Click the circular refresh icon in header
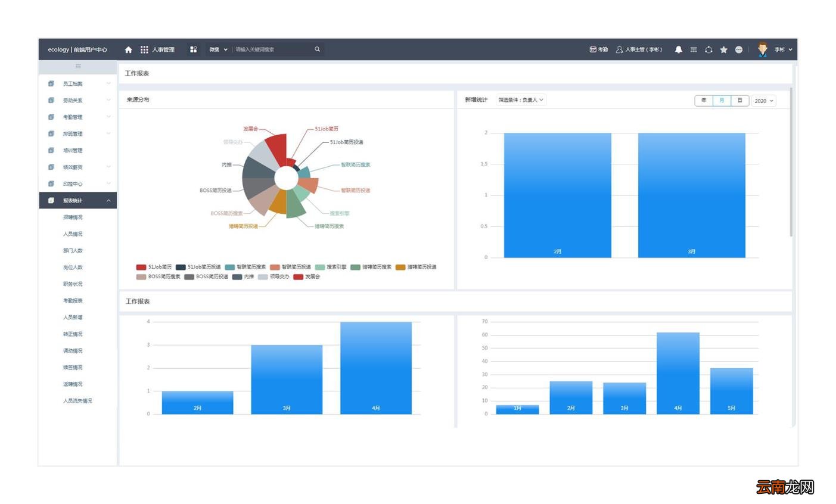The image size is (836, 504). tap(708, 49)
